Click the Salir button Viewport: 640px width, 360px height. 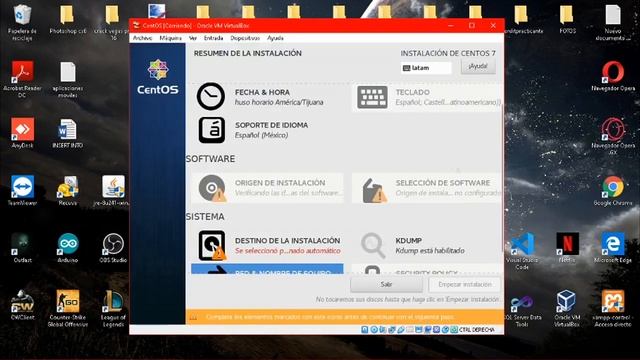point(386,284)
